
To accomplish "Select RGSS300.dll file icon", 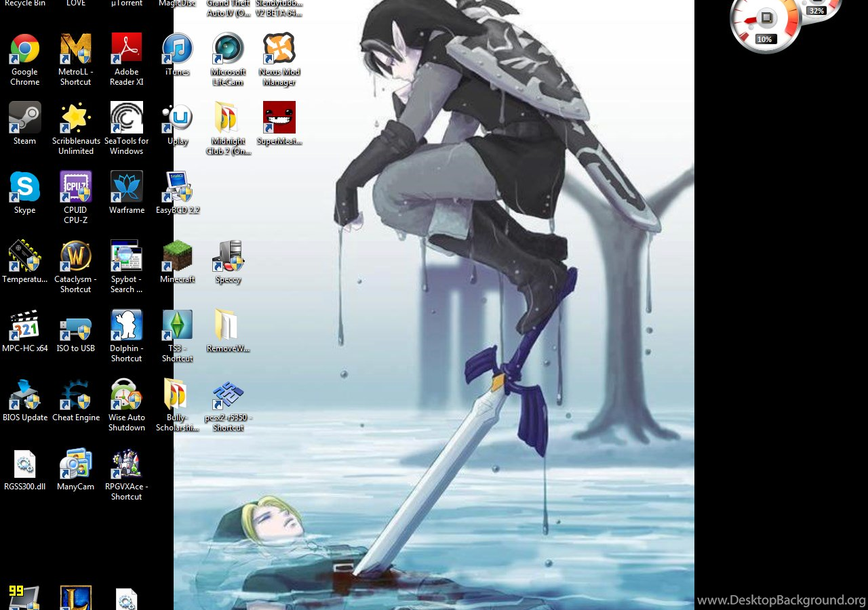I will tap(24, 463).
